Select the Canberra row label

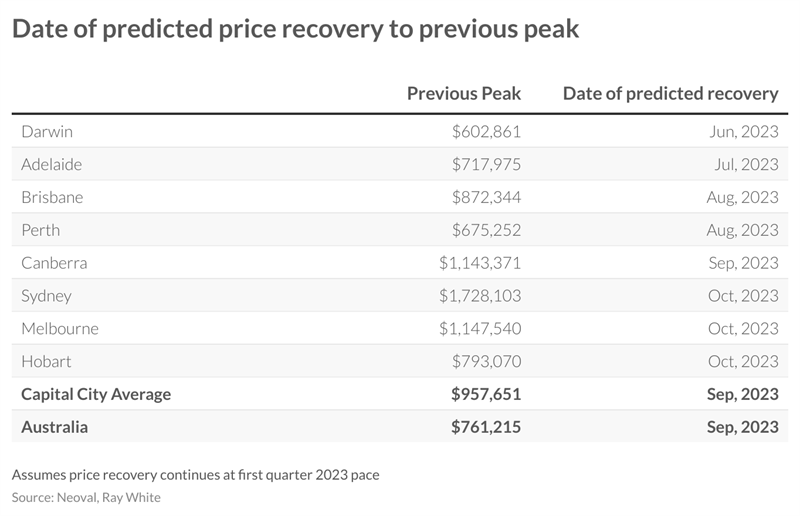coord(54,263)
